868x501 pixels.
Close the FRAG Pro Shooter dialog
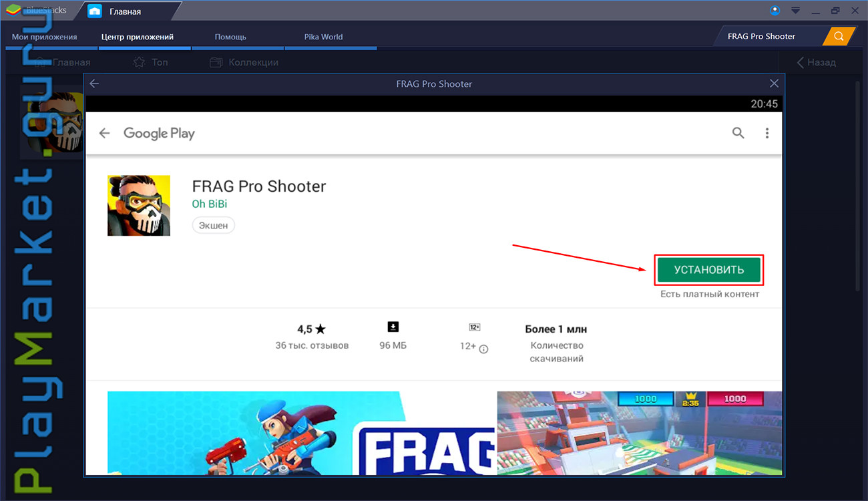(x=774, y=83)
